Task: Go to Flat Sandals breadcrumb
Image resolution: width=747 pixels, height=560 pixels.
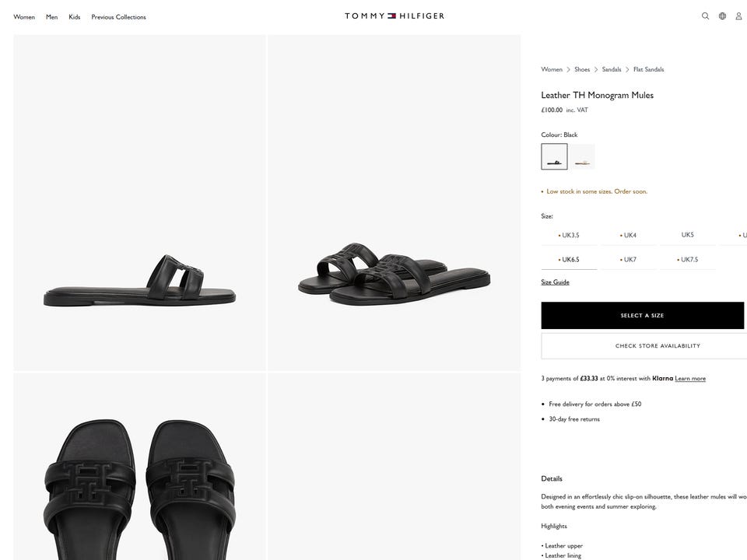Action: (x=648, y=70)
